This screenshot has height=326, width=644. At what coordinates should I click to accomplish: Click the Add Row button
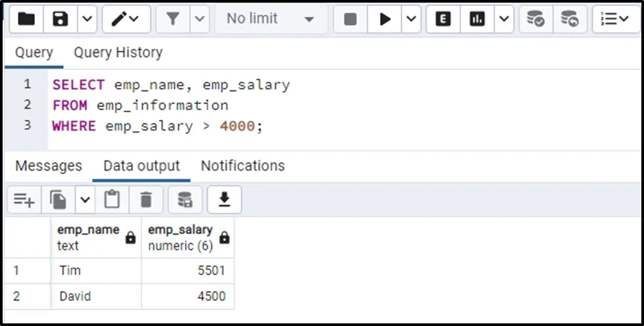pyautogui.click(x=24, y=199)
